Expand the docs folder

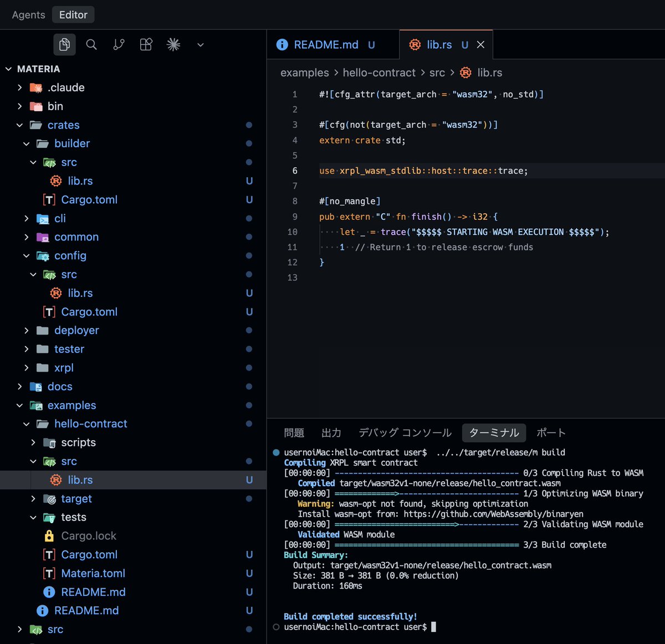19,387
